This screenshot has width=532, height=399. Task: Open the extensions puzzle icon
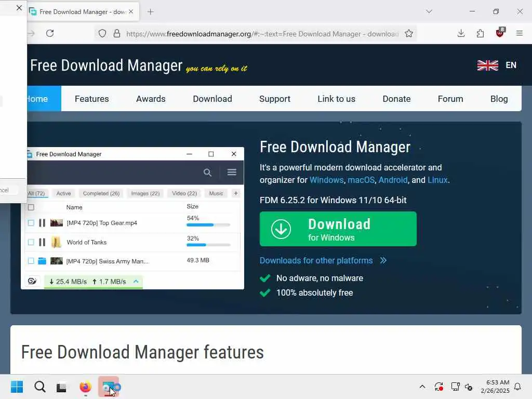(480, 33)
